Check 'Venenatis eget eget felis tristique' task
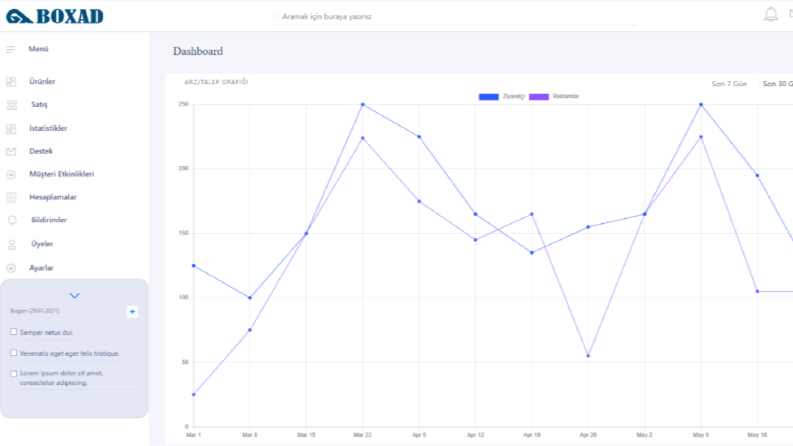This screenshot has height=446, width=793. point(14,352)
